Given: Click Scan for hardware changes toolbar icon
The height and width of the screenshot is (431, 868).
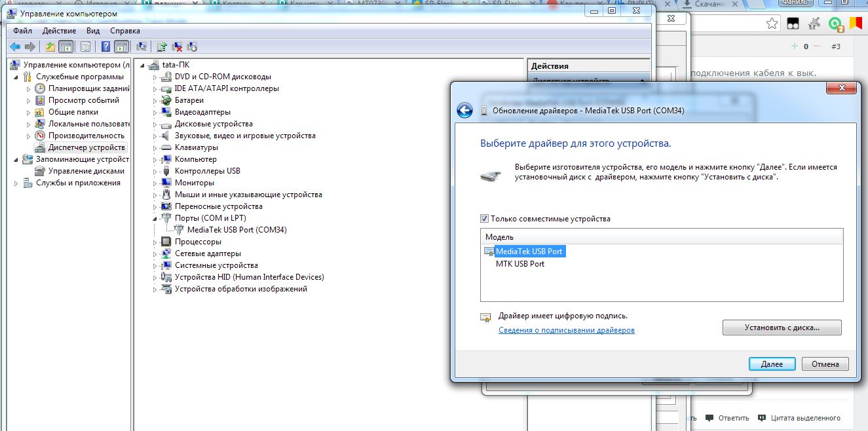Looking at the screenshot, I should [x=141, y=47].
